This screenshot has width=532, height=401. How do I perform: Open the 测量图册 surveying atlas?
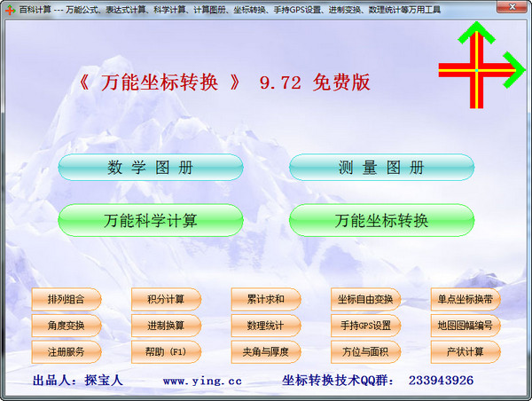[x=381, y=167]
